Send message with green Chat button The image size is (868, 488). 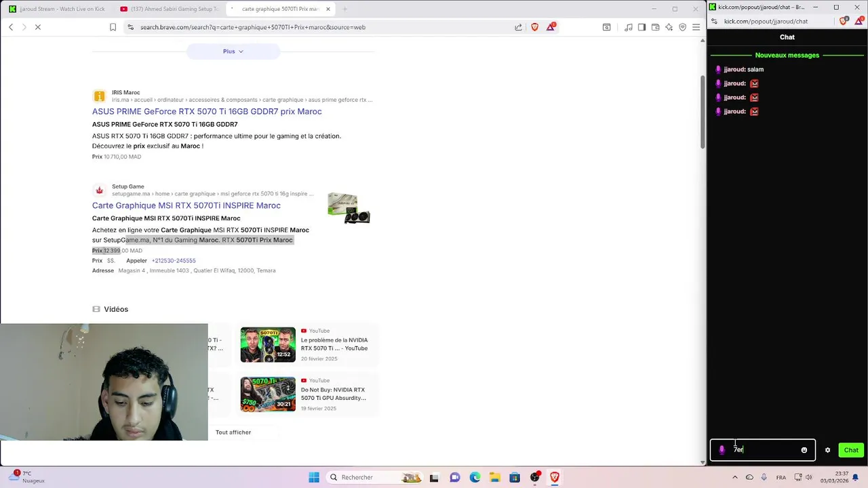(x=851, y=450)
